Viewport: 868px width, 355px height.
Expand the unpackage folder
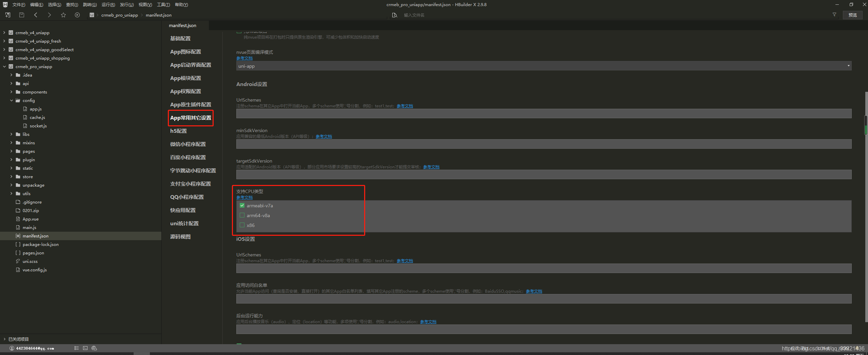(x=11, y=185)
